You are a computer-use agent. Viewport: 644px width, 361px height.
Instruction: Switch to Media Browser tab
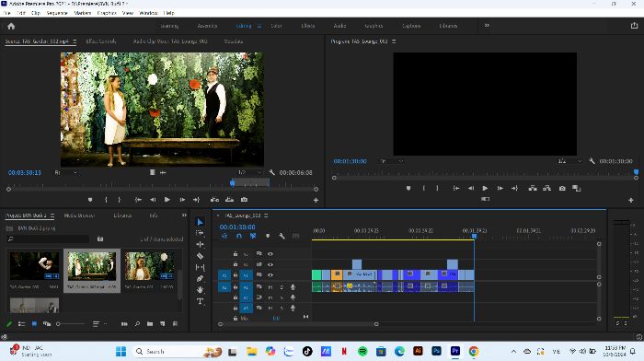pos(79,215)
